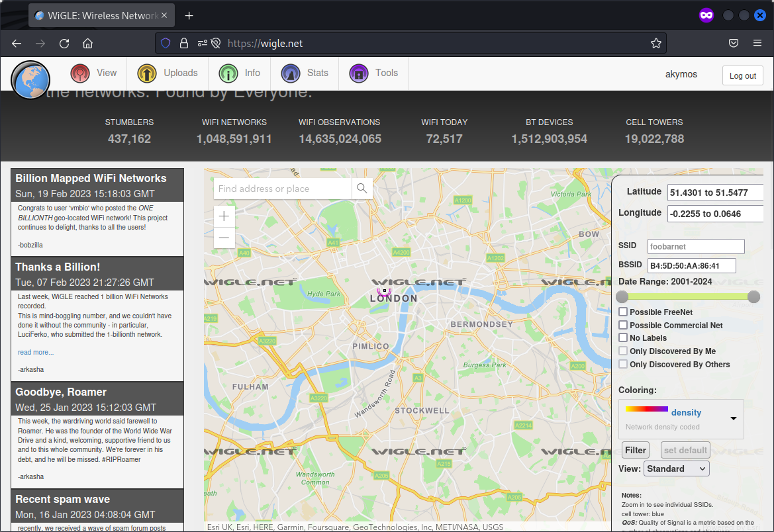This screenshot has height=532, width=774.
Task: Follow the 'read more...' link
Action: 36,352
